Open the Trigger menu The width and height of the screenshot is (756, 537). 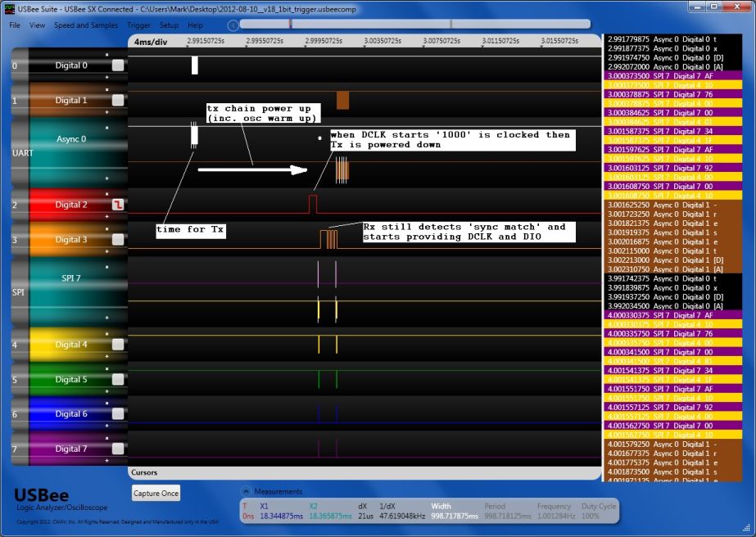139,25
